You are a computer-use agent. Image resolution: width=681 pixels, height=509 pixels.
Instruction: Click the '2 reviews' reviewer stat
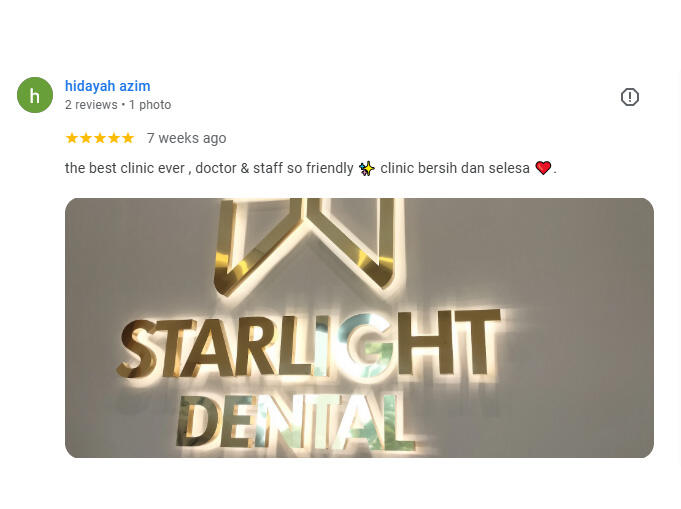(x=91, y=105)
